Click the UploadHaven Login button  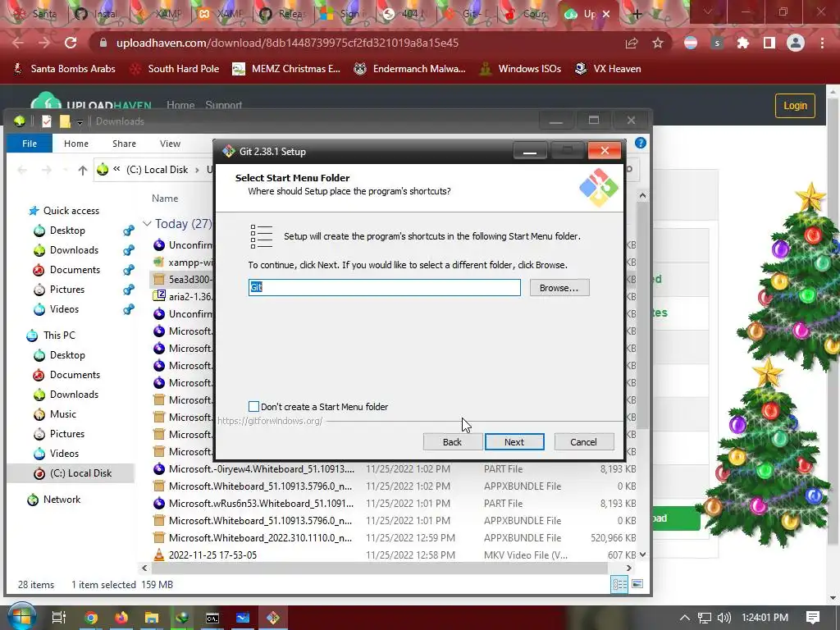point(795,106)
